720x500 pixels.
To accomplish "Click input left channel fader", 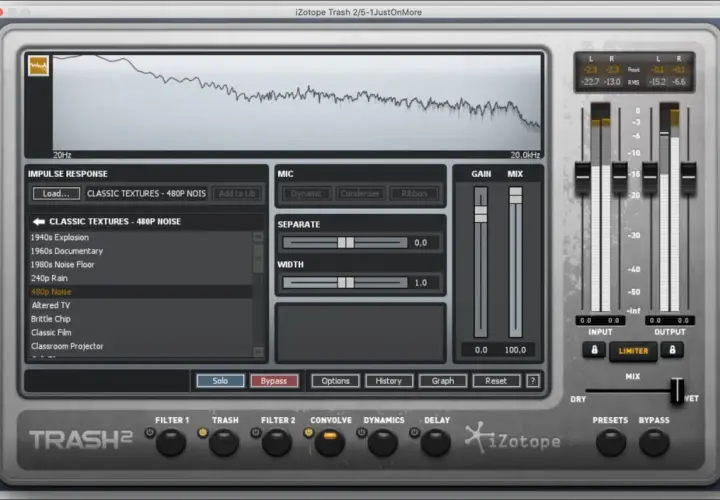I will click(x=583, y=177).
